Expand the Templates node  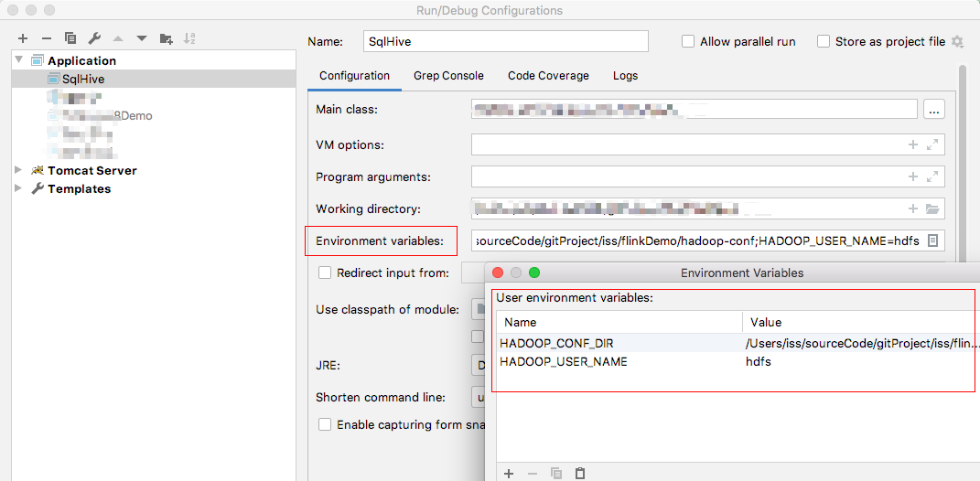click(18, 188)
